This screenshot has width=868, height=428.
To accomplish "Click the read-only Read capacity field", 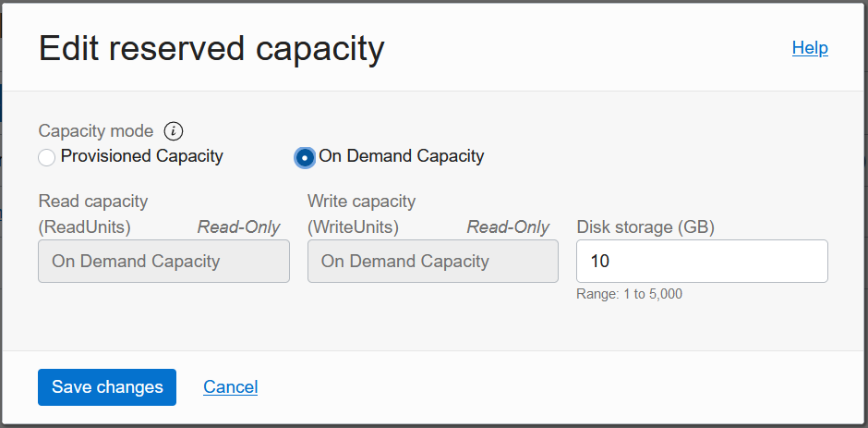I will coord(164,262).
